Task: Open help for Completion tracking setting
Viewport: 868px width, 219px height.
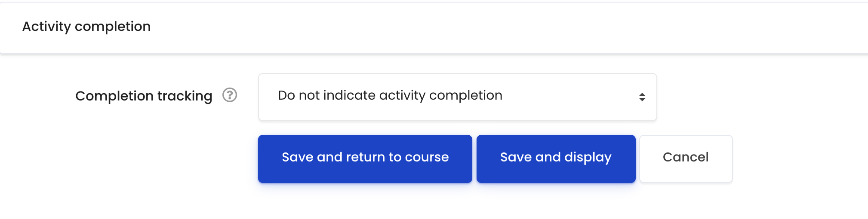Action: [230, 95]
